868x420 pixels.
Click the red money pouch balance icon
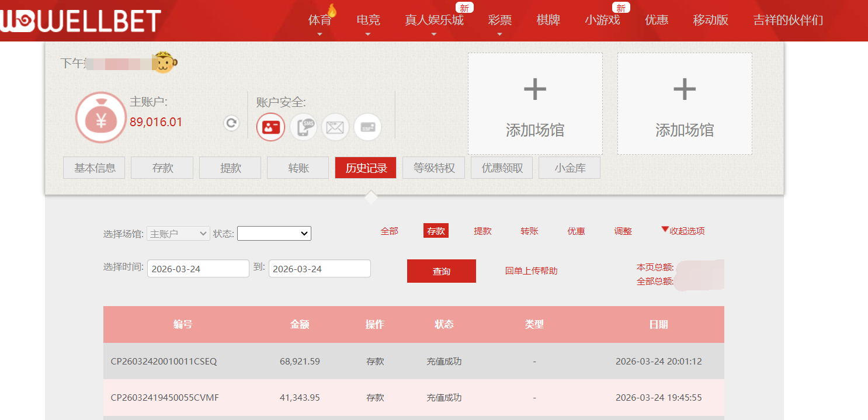(101, 117)
